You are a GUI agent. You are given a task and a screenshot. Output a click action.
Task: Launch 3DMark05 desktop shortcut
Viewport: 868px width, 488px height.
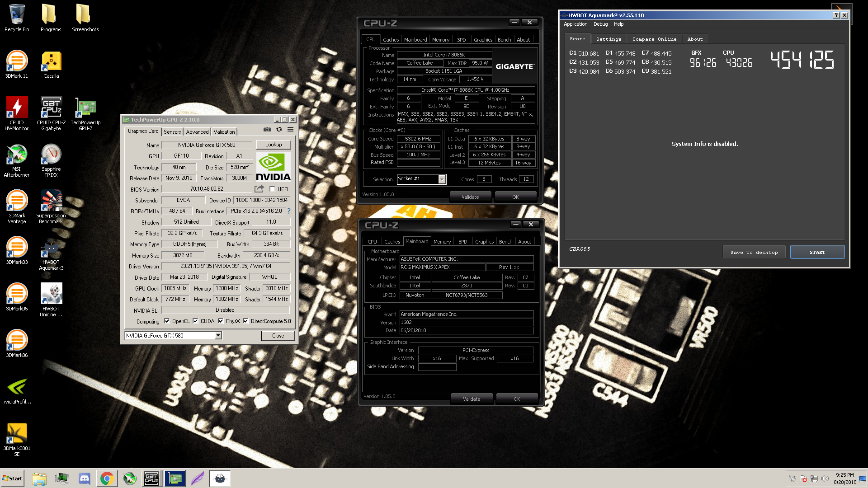(x=17, y=297)
